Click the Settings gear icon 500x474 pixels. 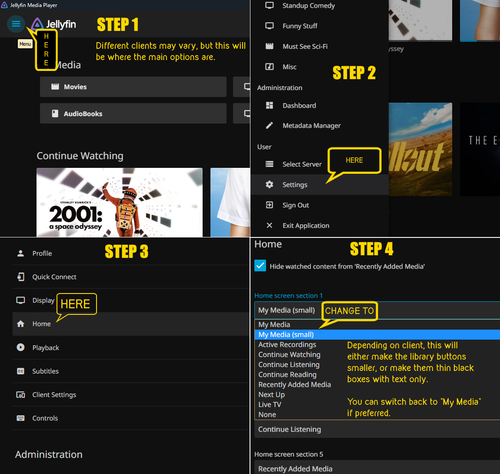(x=269, y=185)
